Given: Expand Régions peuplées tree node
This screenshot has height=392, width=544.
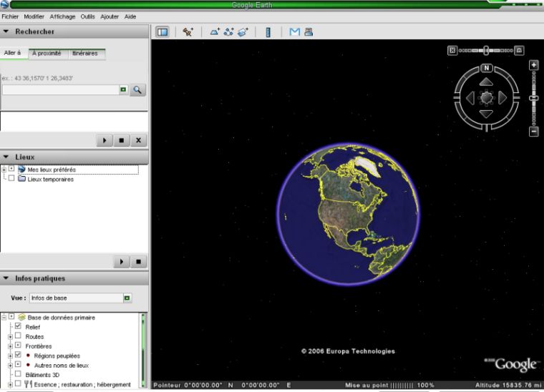Looking at the screenshot, I should pyautogui.click(x=11, y=356).
